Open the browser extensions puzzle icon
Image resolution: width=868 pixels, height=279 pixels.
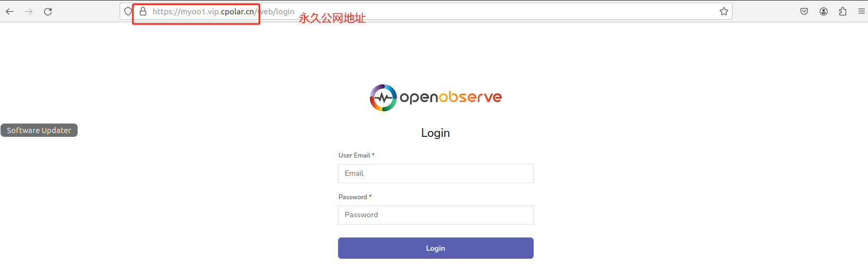(842, 11)
